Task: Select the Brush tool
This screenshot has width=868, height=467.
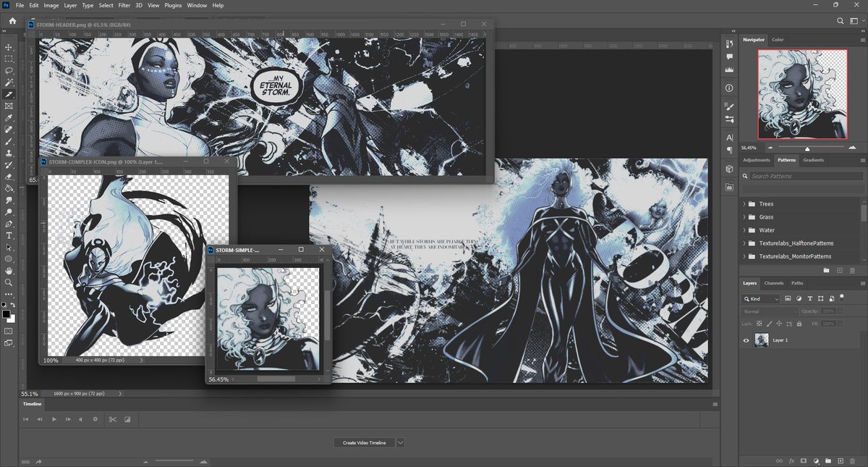Action: pyautogui.click(x=9, y=141)
